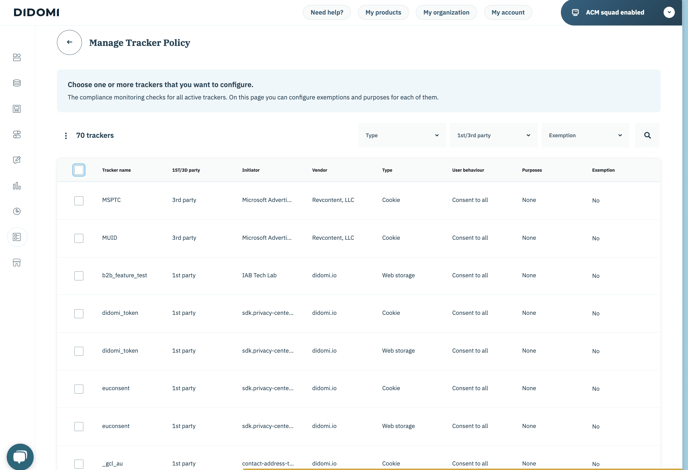Check the didomi_token Web storage row
Viewport: 688px width, 470px height.
click(79, 351)
